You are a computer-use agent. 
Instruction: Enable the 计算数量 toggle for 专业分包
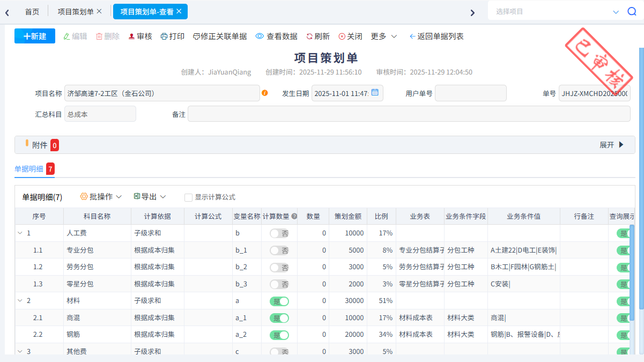[x=279, y=250]
